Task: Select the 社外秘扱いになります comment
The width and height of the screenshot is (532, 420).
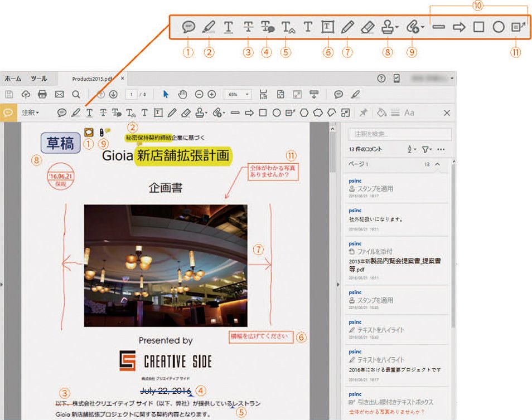Action: click(396, 219)
